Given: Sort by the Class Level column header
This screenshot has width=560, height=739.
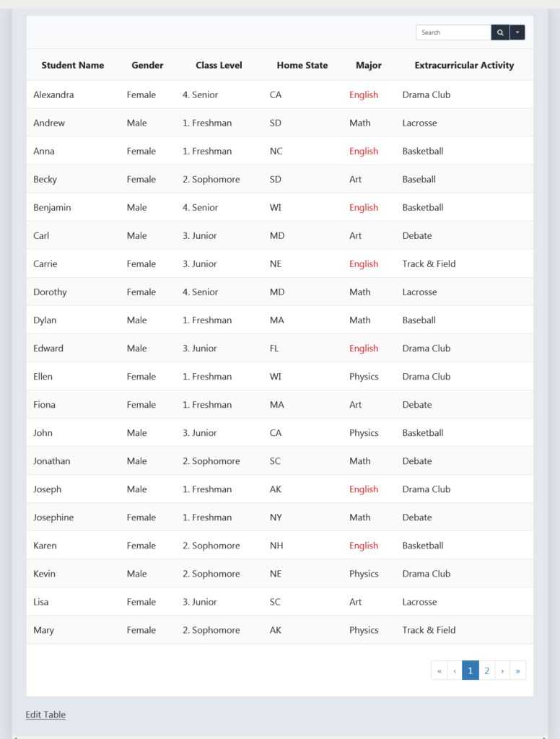Looking at the screenshot, I should coord(219,65).
